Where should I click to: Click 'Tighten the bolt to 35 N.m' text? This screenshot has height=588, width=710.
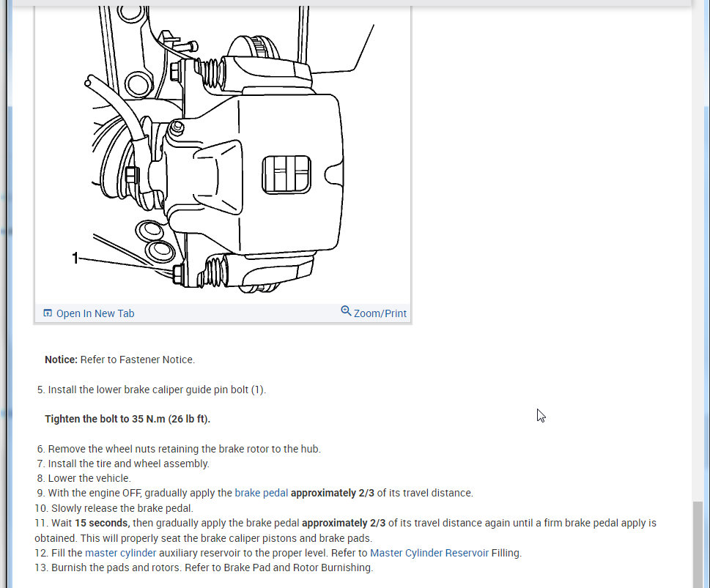[127, 419]
